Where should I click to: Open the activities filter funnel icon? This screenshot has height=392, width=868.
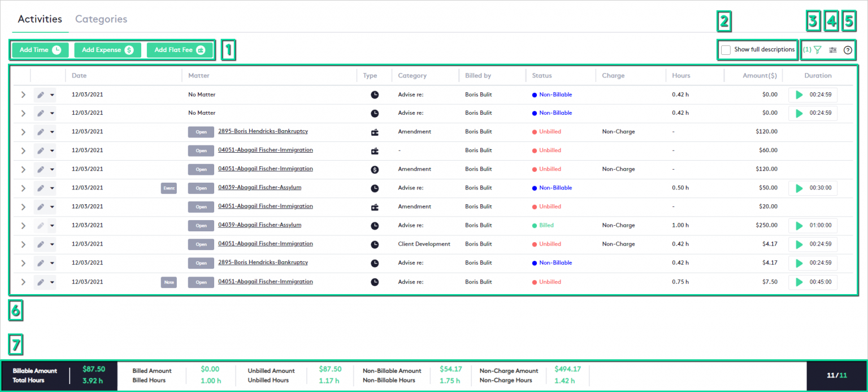point(817,50)
